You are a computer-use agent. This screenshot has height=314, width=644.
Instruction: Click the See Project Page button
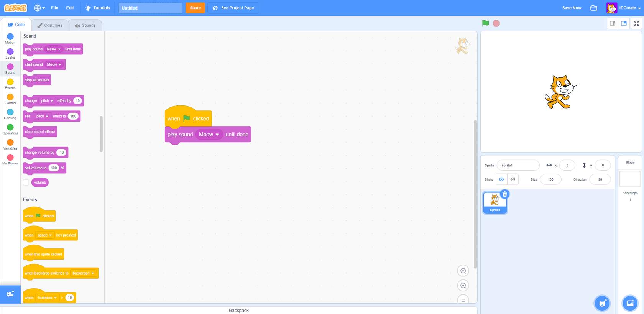pos(233,8)
